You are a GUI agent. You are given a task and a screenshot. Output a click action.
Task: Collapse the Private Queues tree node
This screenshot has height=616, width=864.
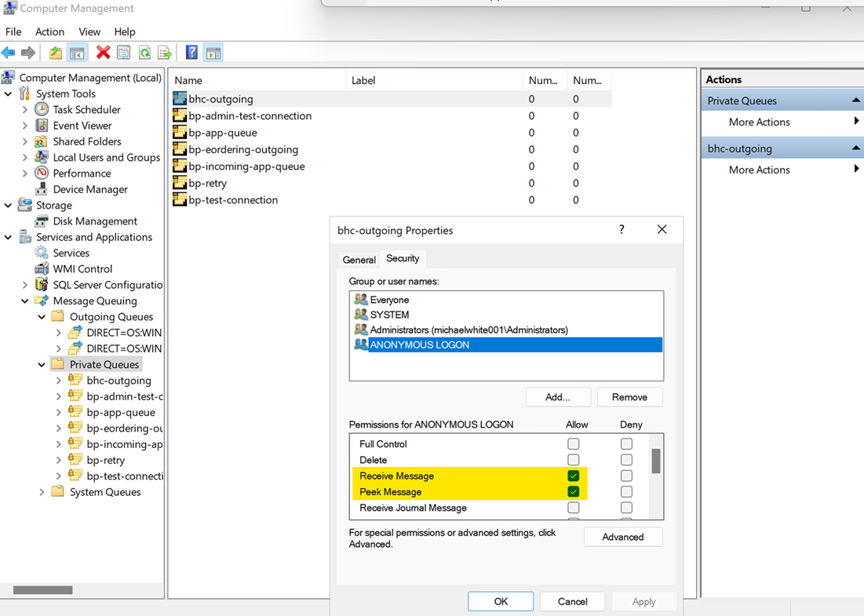(42, 365)
